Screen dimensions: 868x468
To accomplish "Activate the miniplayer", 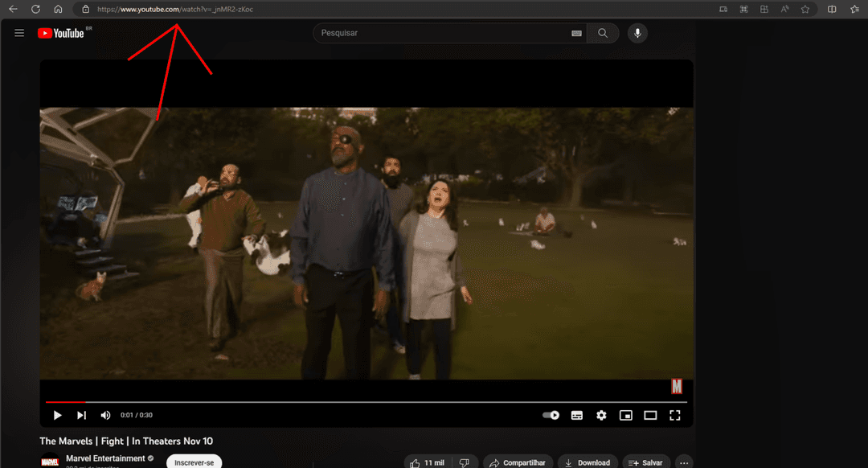I will [625, 415].
